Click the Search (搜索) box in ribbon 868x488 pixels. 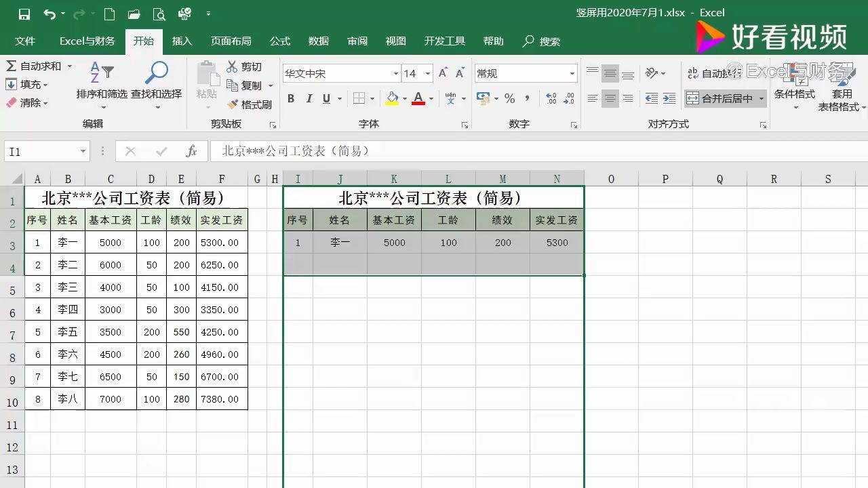tap(542, 41)
